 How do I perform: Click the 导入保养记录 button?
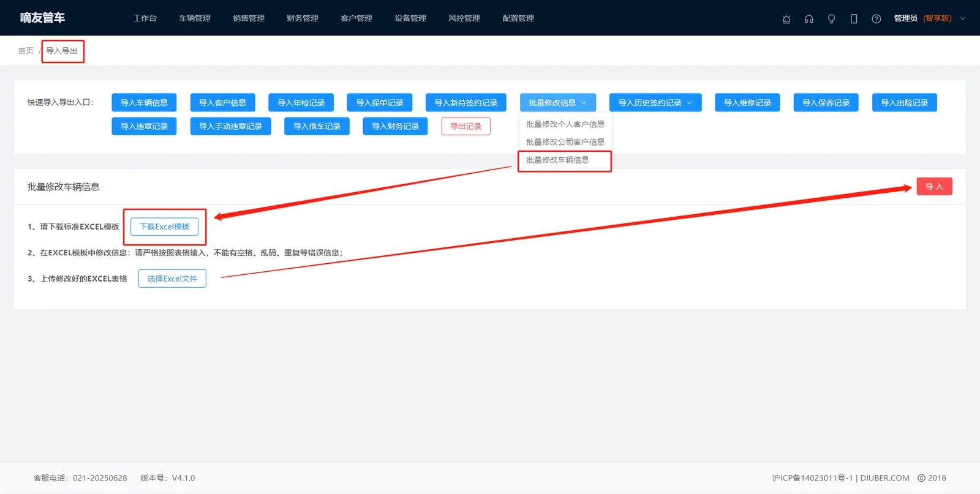pos(826,103)
